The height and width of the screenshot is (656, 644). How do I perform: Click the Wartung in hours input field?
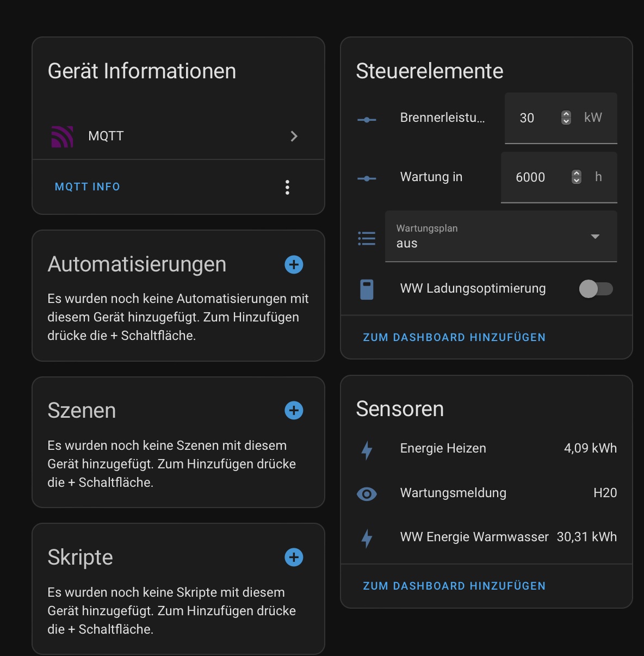[x=530, y=177]
